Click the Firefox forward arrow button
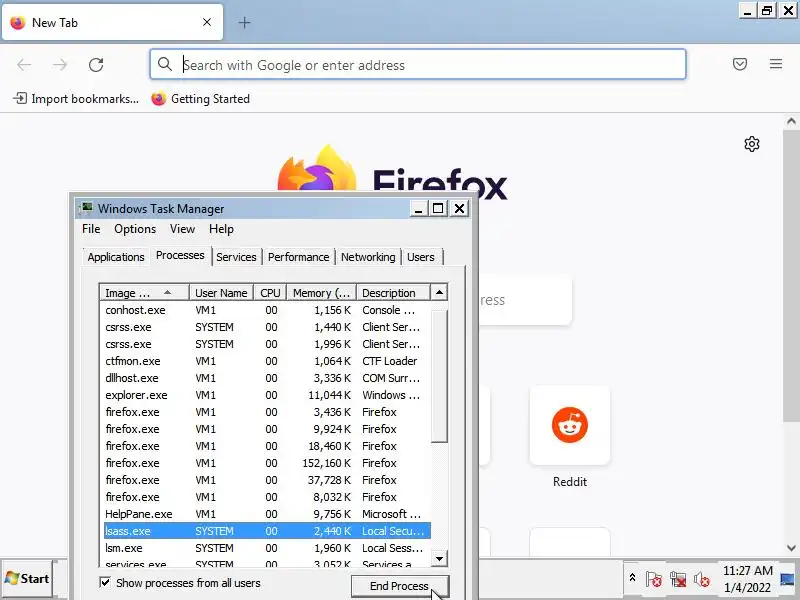Image resolution: width=800 pixels, height=600 pixels. point(60,65)
